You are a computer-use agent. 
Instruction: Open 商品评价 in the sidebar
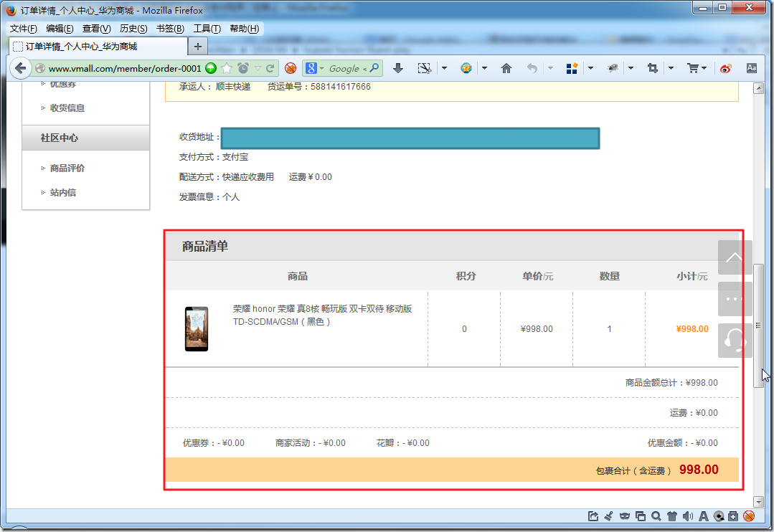(x=67, y=168)
